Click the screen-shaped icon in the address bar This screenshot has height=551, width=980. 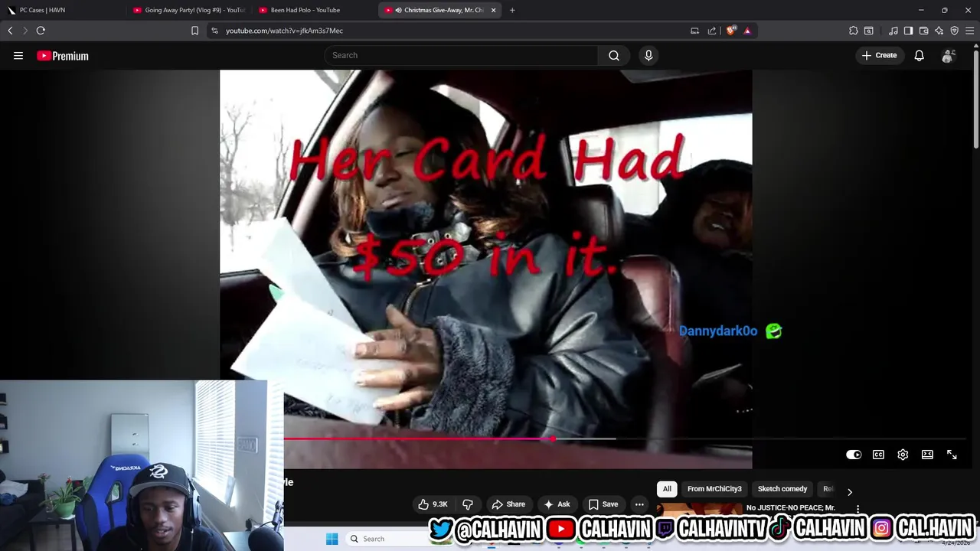point(694,31)
